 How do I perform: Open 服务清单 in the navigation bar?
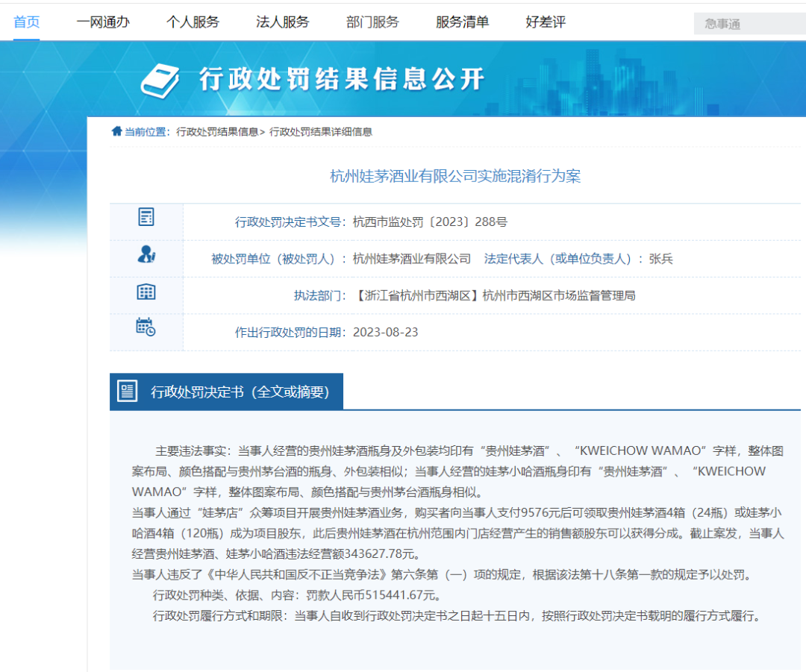[462, 22]
